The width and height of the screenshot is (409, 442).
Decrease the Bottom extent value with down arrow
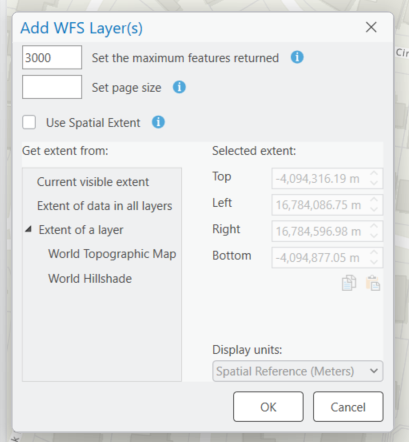pos(374,262)
